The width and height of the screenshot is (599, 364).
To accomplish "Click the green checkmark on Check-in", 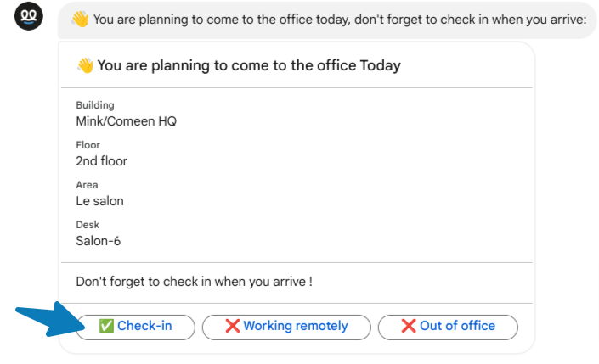I will (106, 326).
